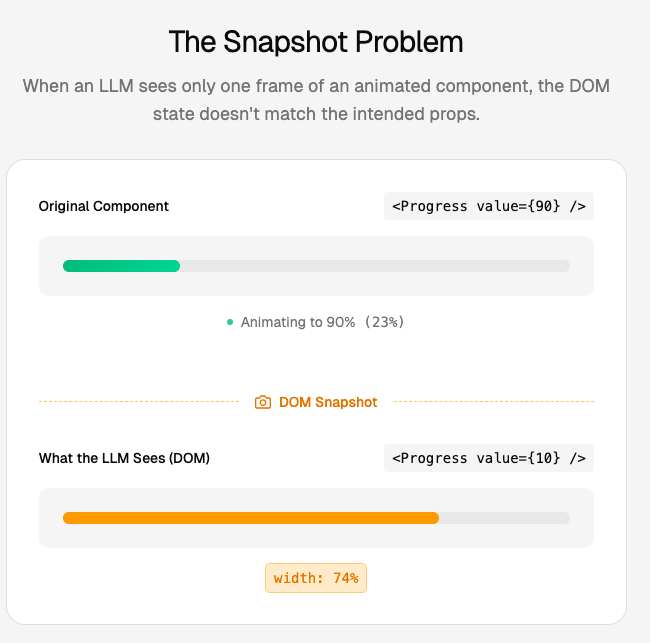This screenshot has height=643, width=650.
Task: Click the orange progress bar fill
Action: tap(250, 518)
